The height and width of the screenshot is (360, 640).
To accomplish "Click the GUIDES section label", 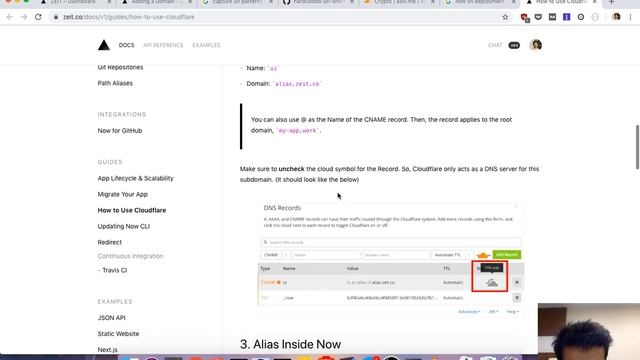I will 110,162.
